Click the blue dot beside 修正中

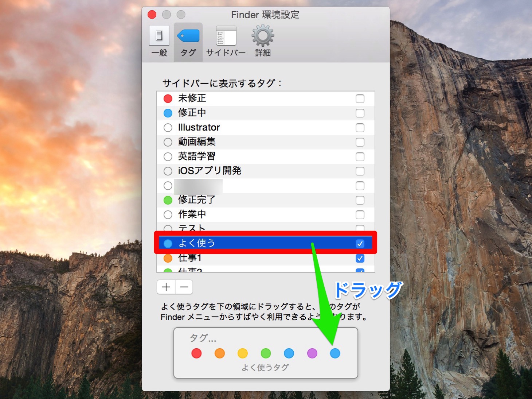pyautogui.click(x=168, y=113)
